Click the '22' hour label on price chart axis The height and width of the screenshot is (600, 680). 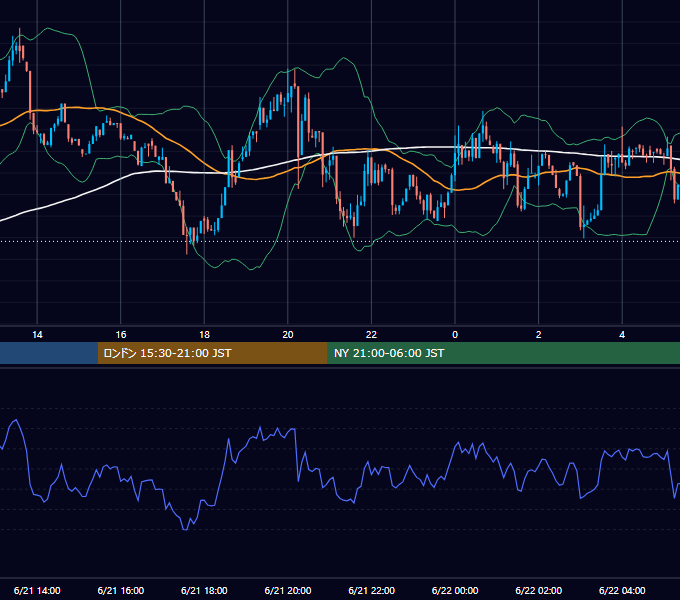(372, 335)
